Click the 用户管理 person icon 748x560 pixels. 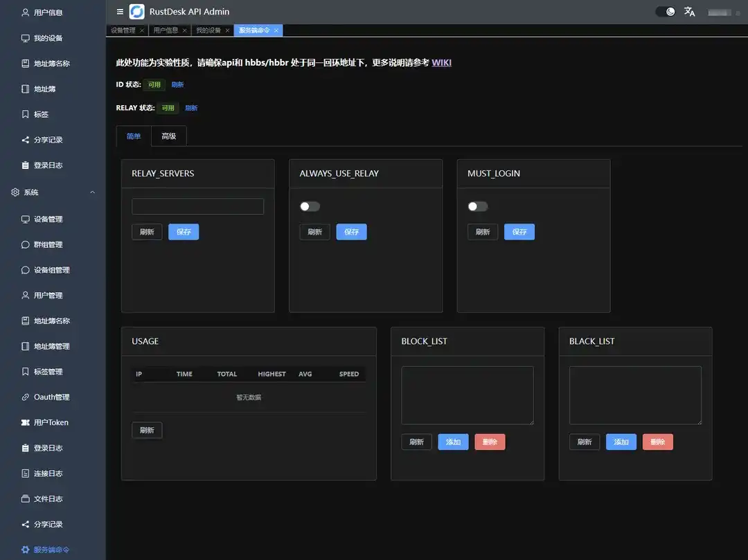click(26, 296)
